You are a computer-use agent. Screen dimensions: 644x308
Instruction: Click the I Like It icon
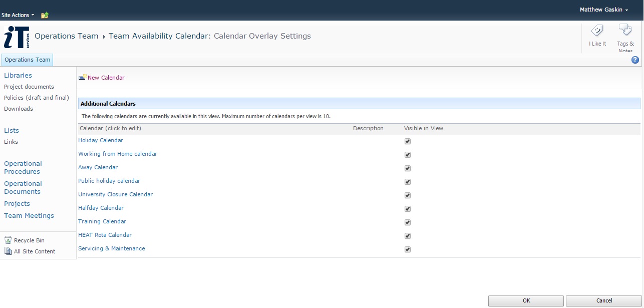coord(597,31)
